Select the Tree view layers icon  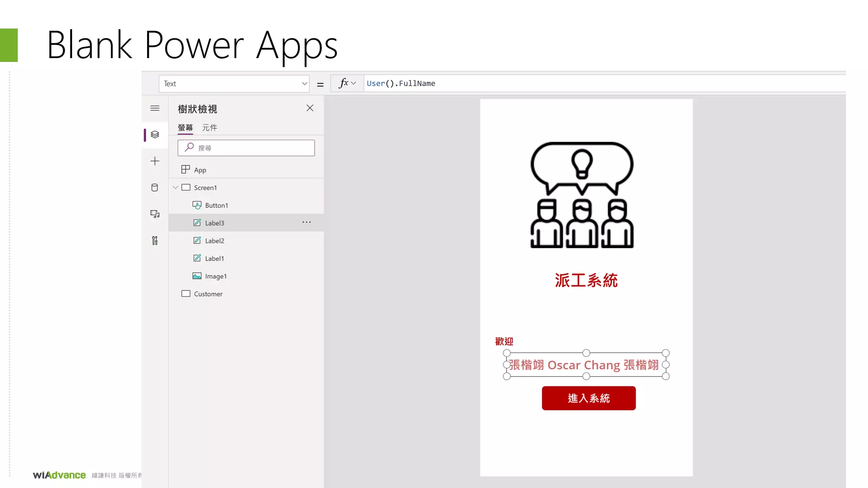click(155, 135)
